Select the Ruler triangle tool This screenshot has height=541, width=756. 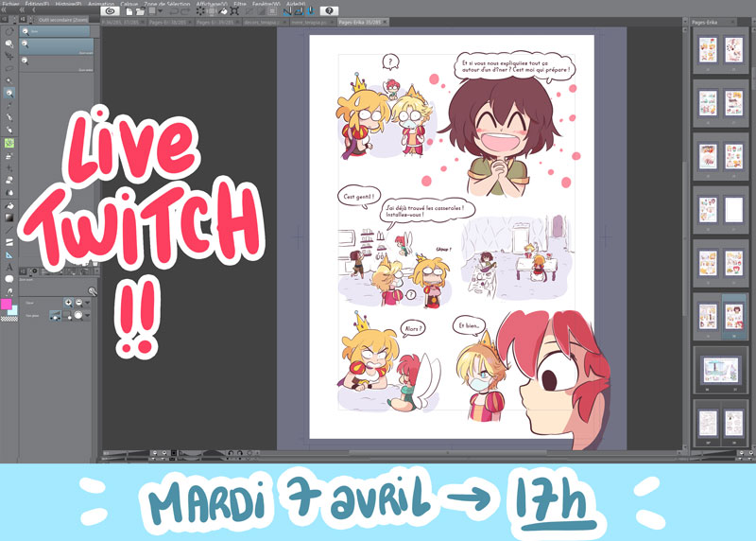pos(9,254)
